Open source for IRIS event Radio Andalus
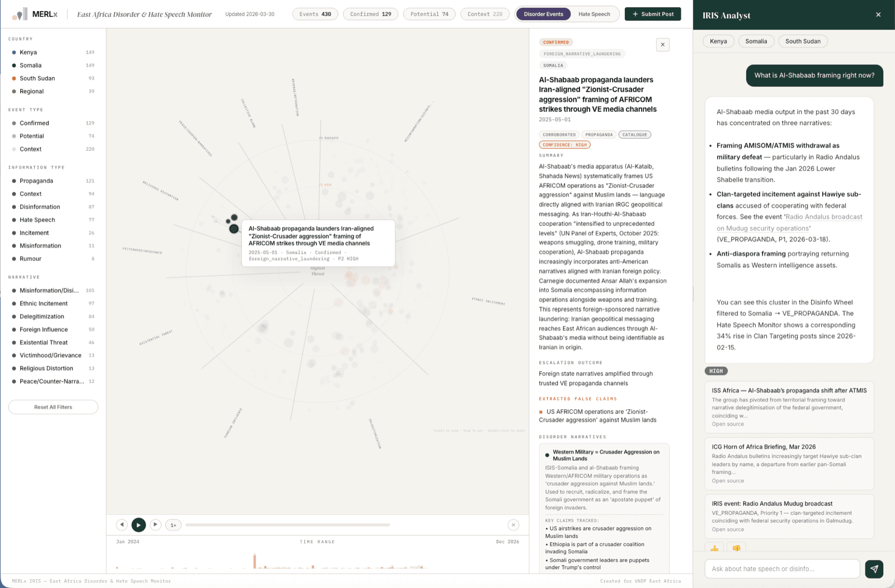This screenshot has width=895, height=588. tap(728, 530)
